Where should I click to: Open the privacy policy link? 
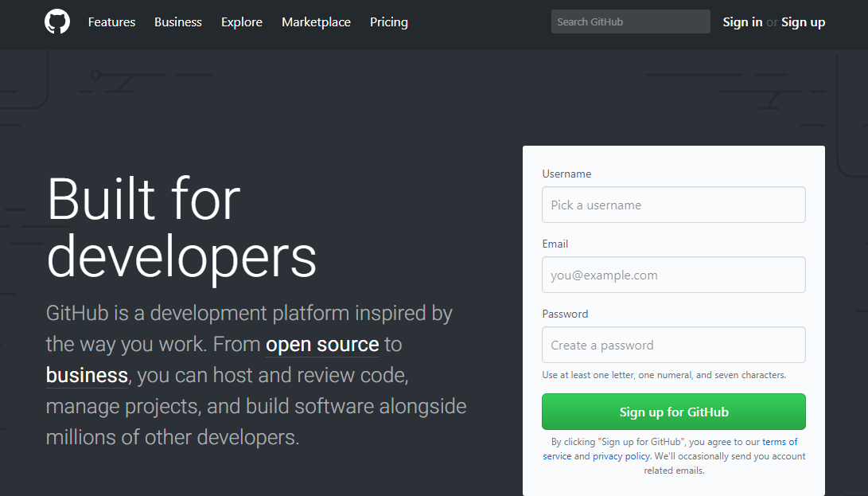point(621,455)
